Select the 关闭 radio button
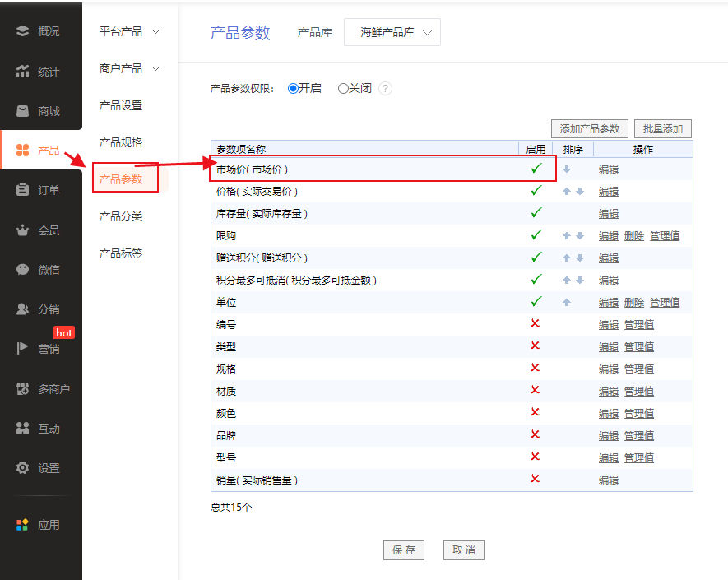This screenshot has height=580, width=728. [343, 88]
